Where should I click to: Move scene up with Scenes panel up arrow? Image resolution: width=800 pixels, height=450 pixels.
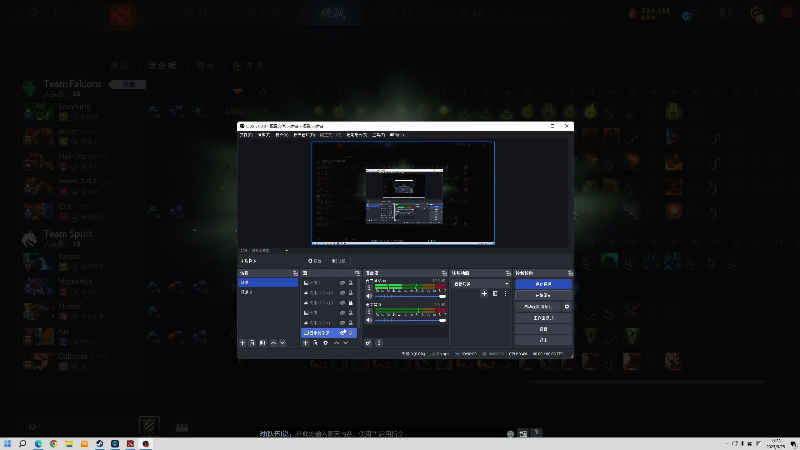coord(273,343)
